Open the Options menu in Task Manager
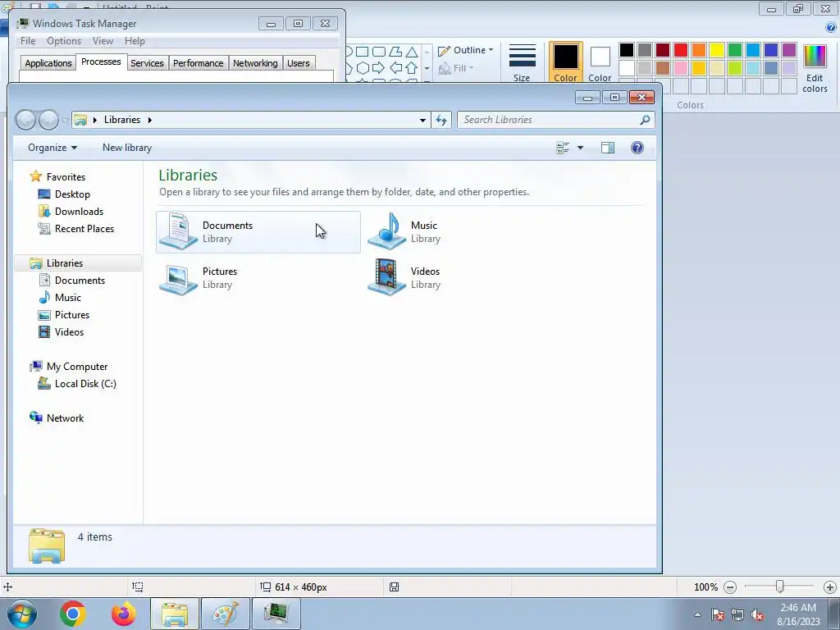840x630 pixels. click(x=64, y=41)
